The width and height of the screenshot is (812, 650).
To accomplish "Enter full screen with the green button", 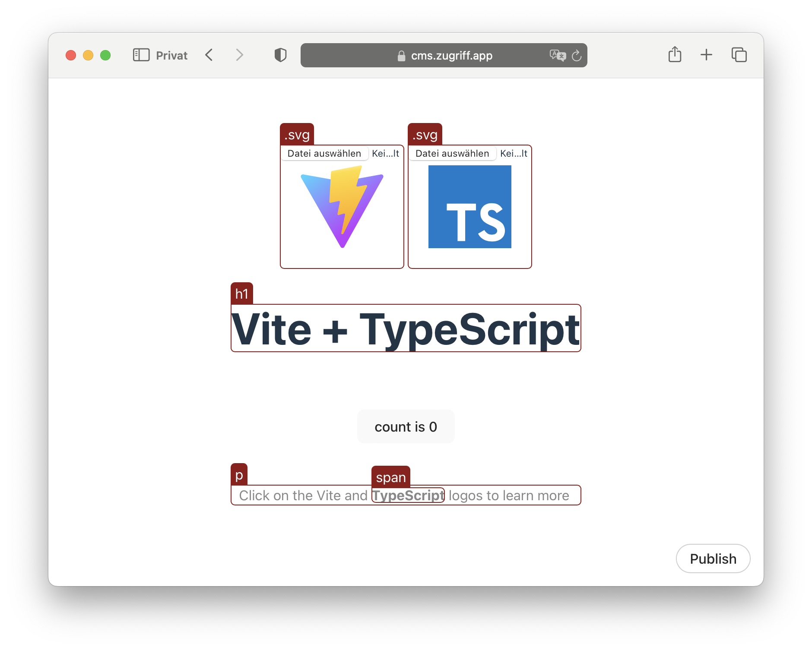I will (105, 55).
